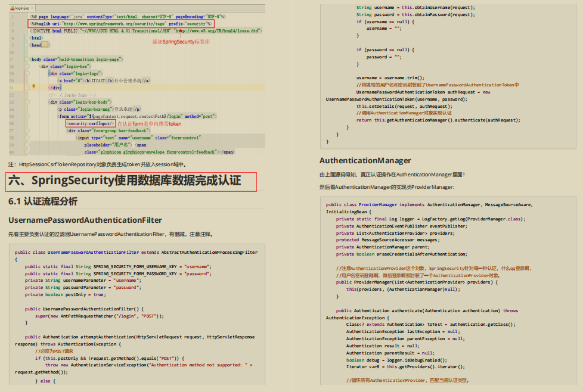Image resolution: width=583 pixels, height=392 pixels.
Task: Click the String password obtainPassword line
Action: 415,14
